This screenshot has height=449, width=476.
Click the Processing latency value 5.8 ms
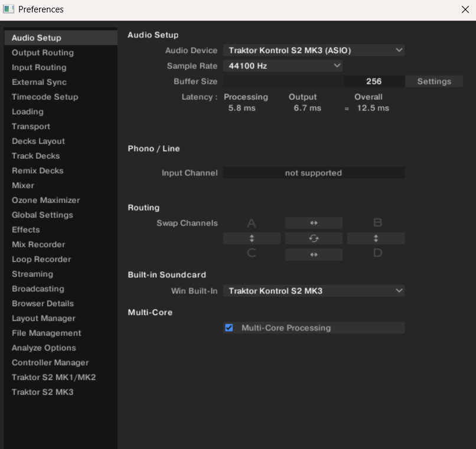click(x=242, y=109)
